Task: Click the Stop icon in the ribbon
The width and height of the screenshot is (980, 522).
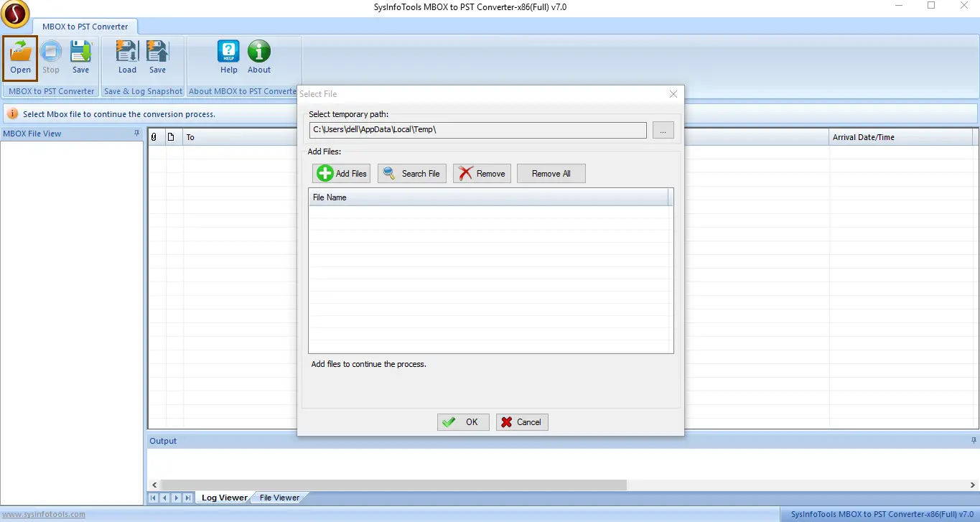Action: pos(51,57)
